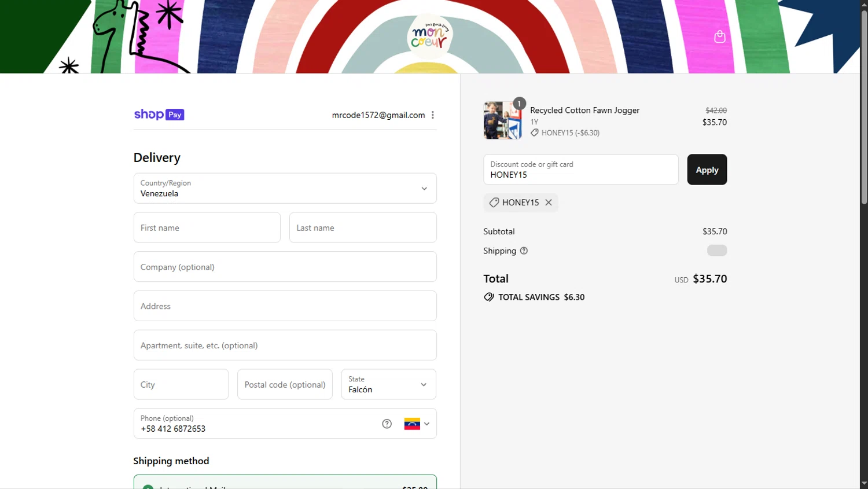Click the Shipping method heading

point(171,461)
